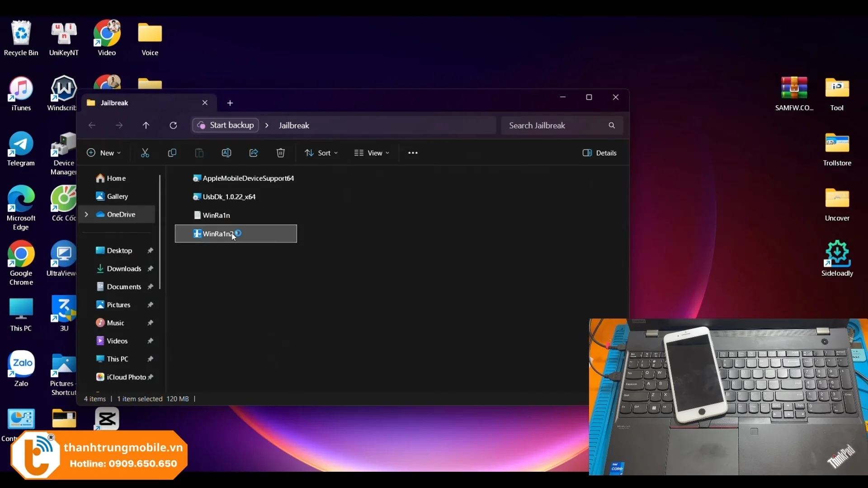Open Downloads in the navigation sidebar
Image resolution: width=868 pixels, height=488 pixels.
coord(124,269)
